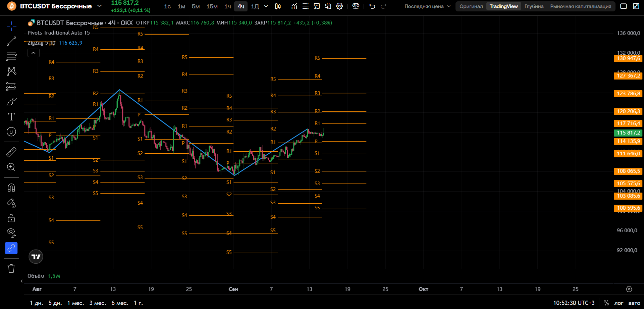The image size is (644, 309).
Task: Switch to the Оригинал chart view
Action: point(471,6)
